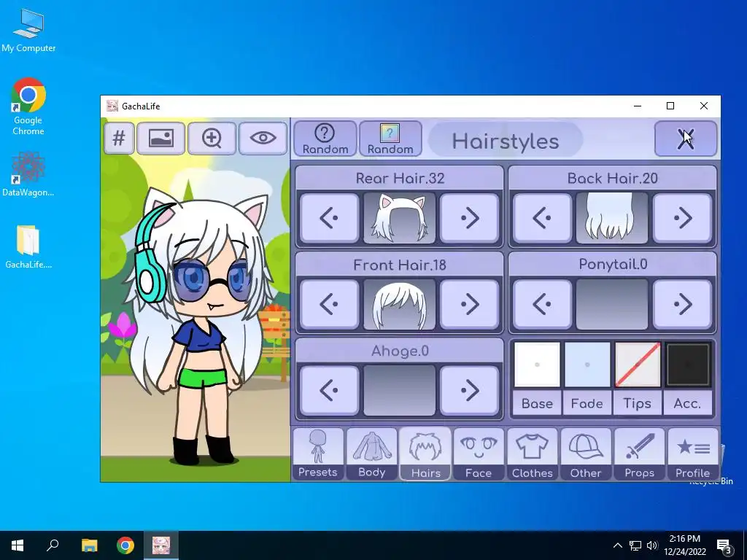
Task: Select previous Rear Hair style
Action: click(329, 218)
